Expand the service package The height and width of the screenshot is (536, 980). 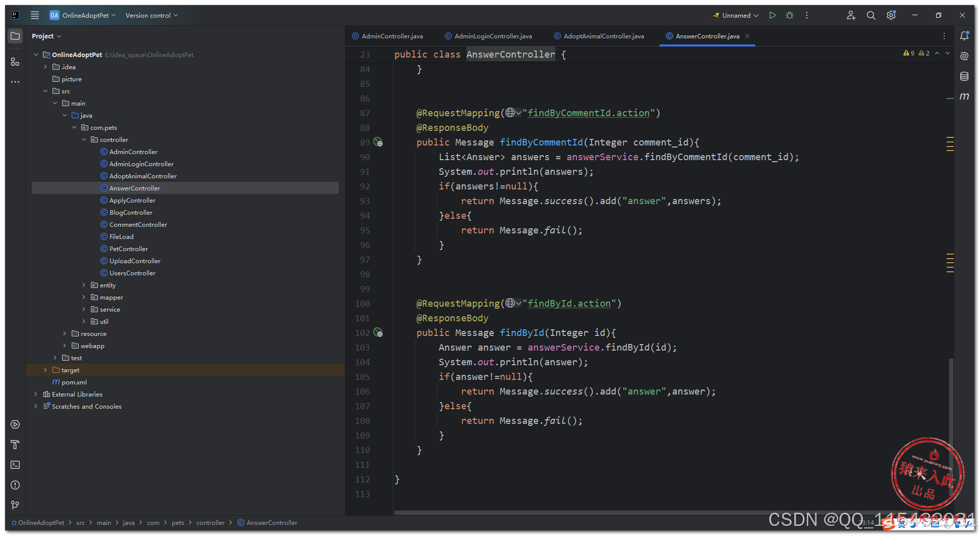point(84,309)
